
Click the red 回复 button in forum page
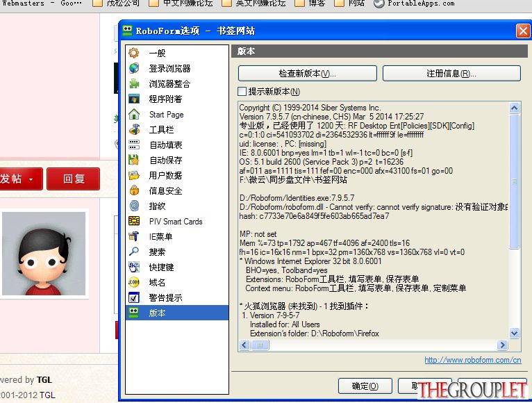point(74,179)
